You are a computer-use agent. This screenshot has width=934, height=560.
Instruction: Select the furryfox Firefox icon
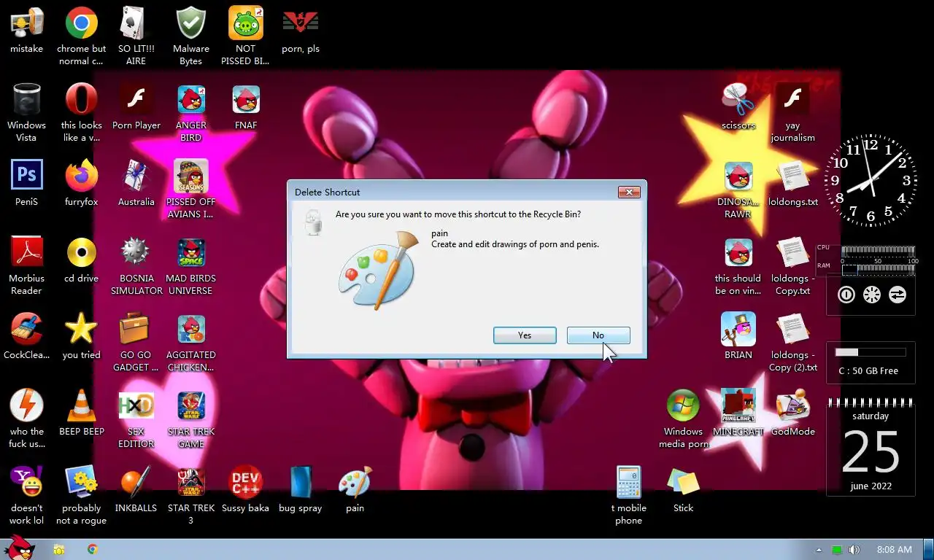tap(82, 183)
